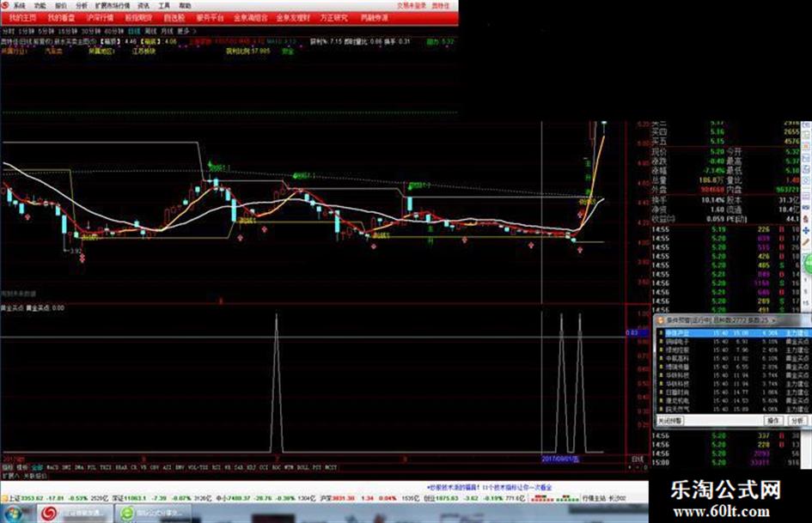The image size is (812, 523).
Task: Select the 分时 chart period
Action: click(x=8, y=31)
